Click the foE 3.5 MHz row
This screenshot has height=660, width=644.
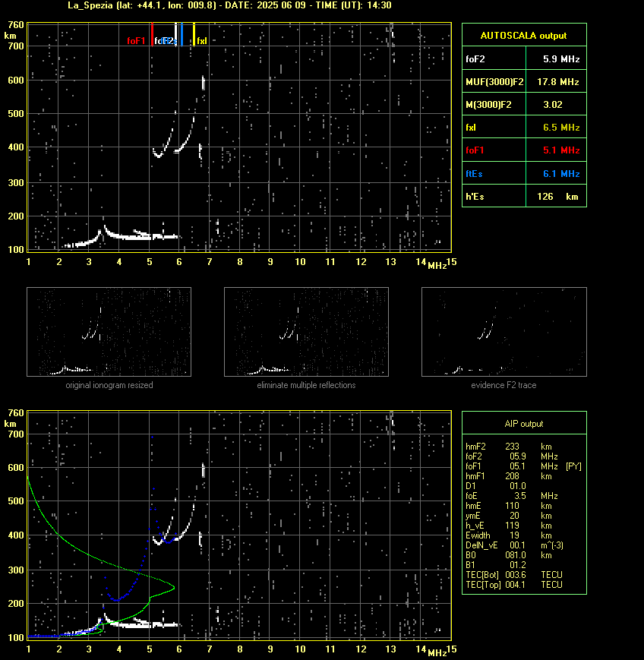(512, 496)
